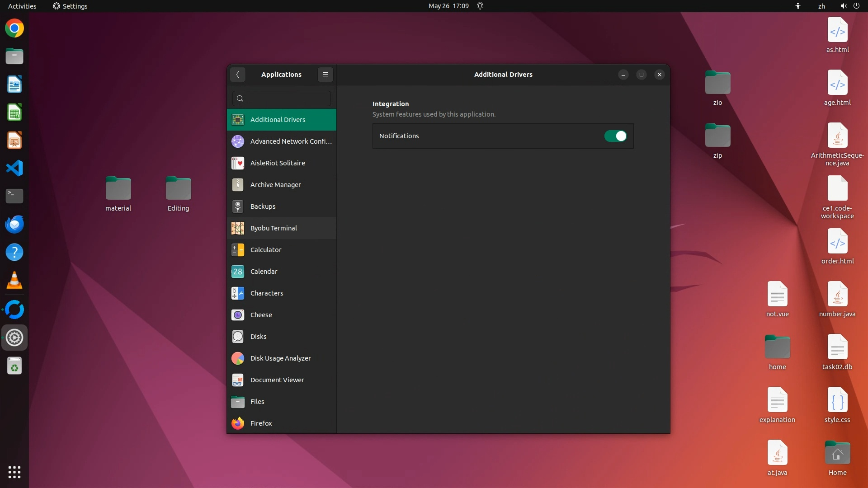868x488 pixels.
Task: Click the date and time in top bar
Action: tap(448, 6)
